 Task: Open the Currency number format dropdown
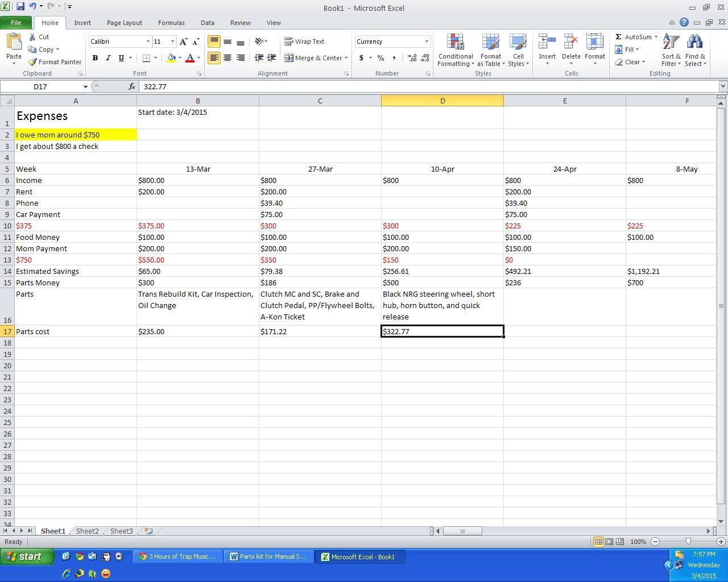(427, 41)
